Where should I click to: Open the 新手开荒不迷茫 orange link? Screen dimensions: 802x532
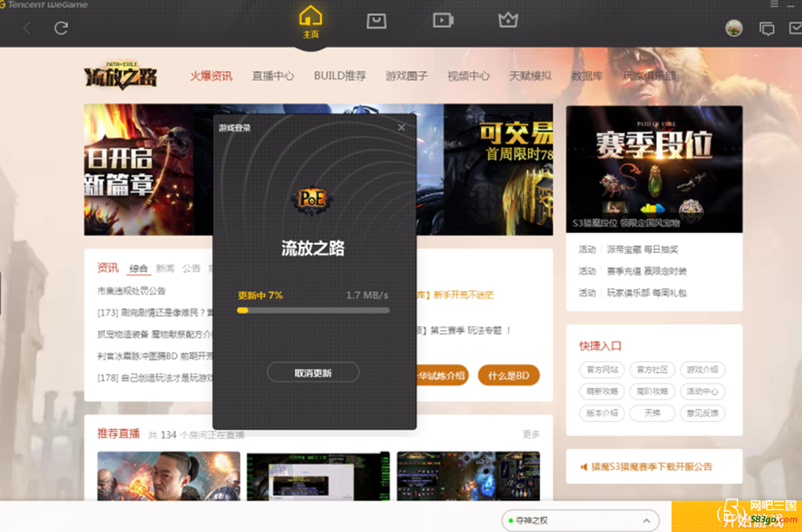464,295
